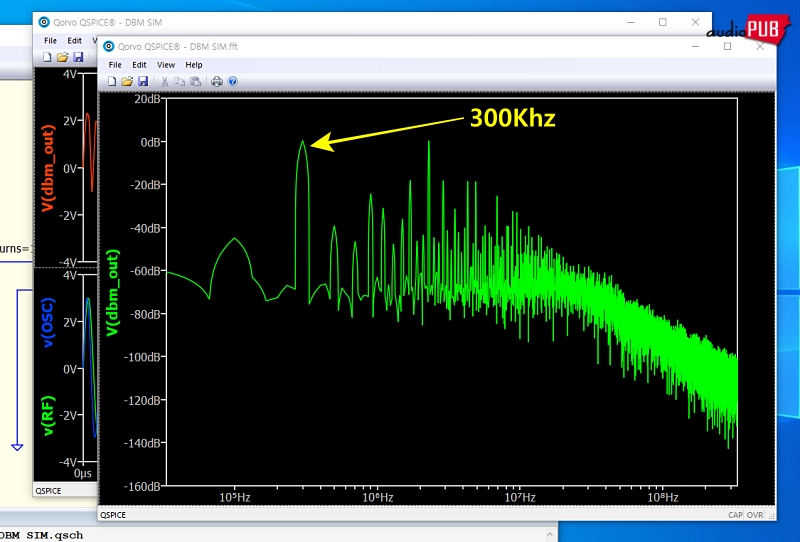
Task: Click blue v(OSC) trace label
Action: point(47,323)
